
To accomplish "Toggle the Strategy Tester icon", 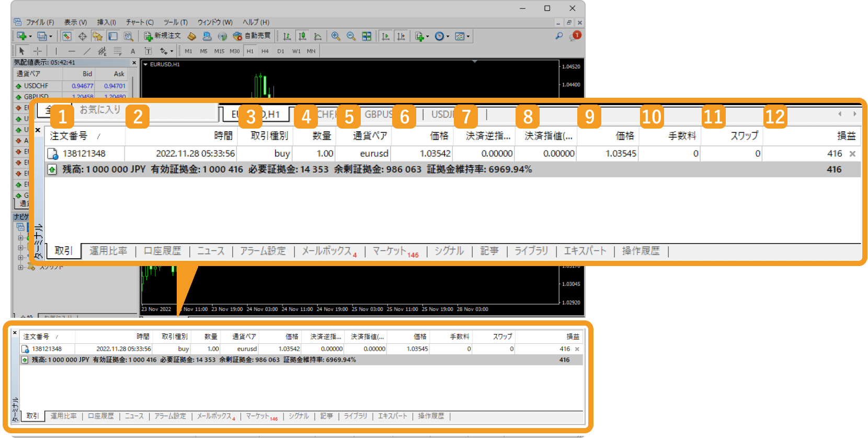I will (128, 36).
